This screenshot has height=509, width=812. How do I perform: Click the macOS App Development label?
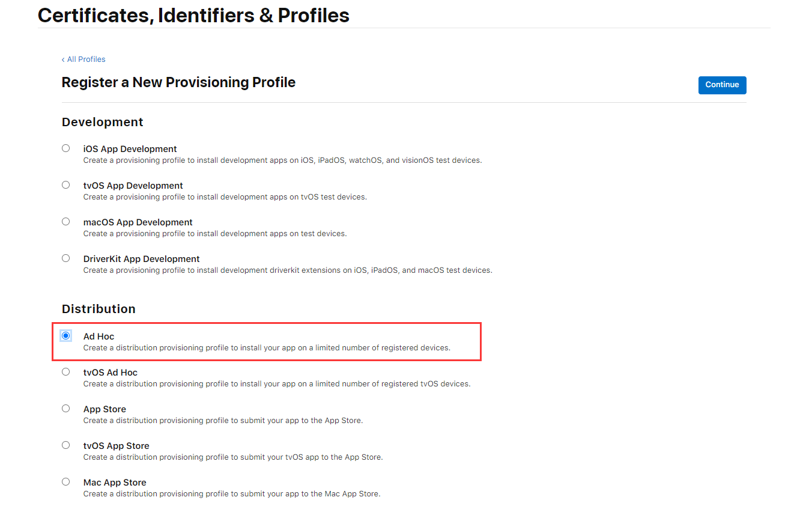[138, 222]
